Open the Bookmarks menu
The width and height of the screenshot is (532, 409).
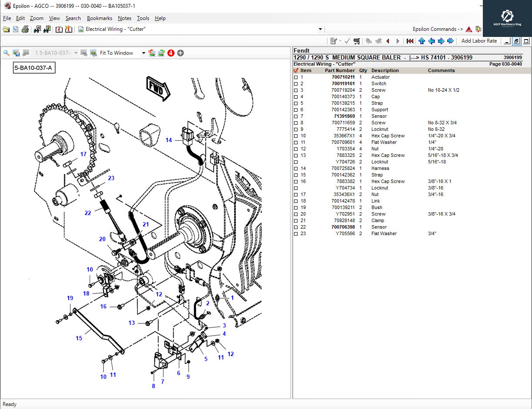[99, 18]
